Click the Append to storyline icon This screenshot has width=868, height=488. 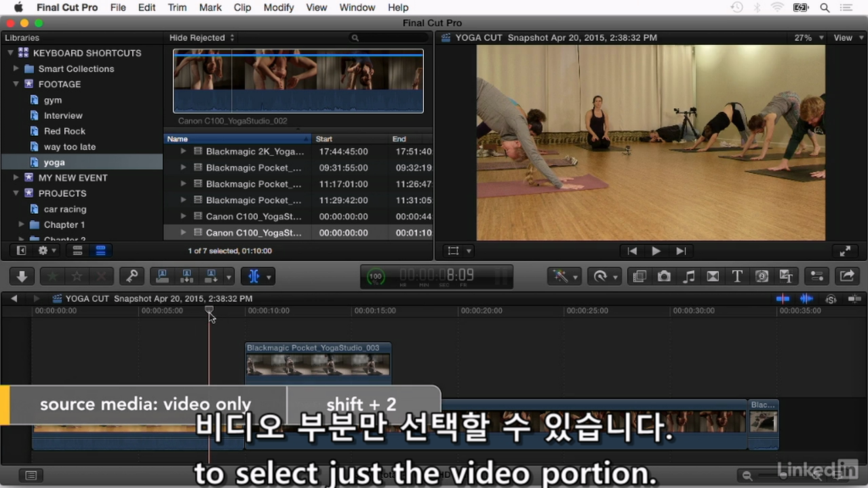click(x=211, y=276)
